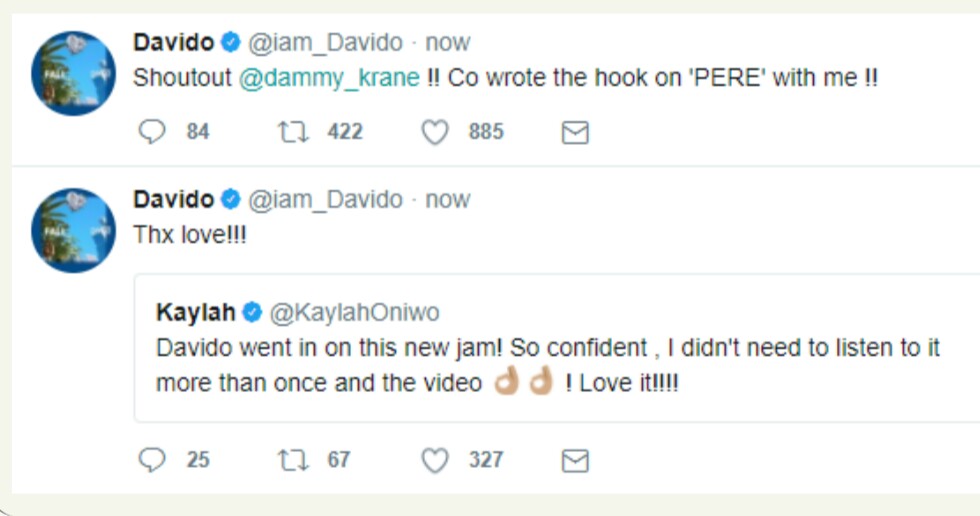Retweet the 'Thx love!!!' tweet
The image size is (980, 516).
291,460
